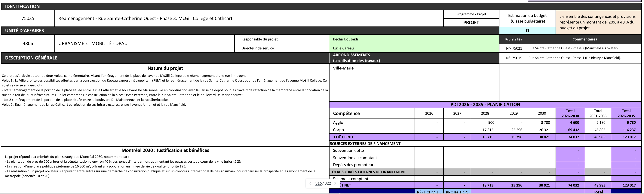
Task: Click the page number field showing 316
Action: click(318, 183)
